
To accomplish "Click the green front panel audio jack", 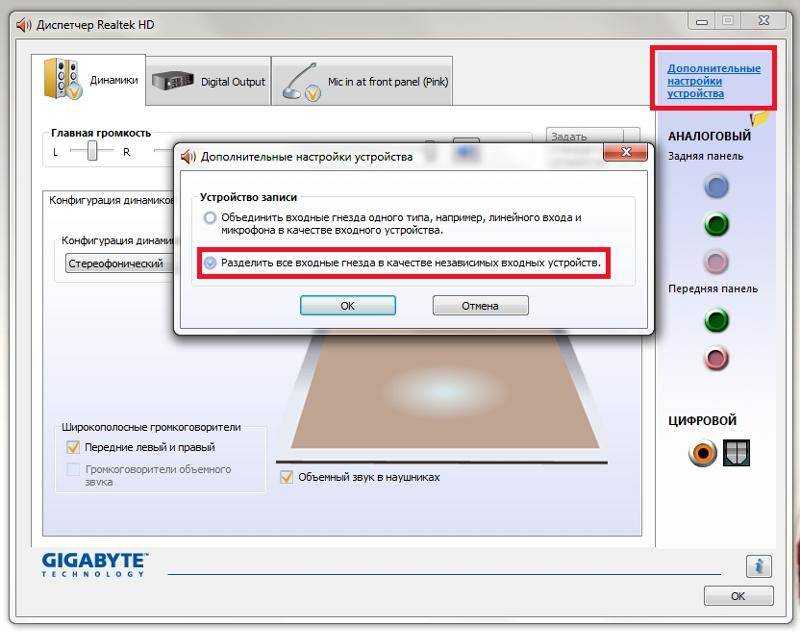I will click(716, 320).
